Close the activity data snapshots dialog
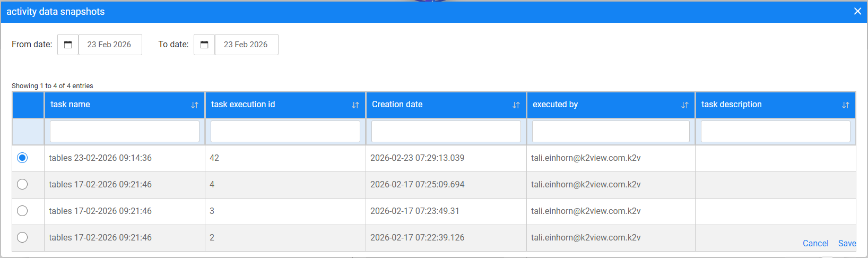 [x=857, y=11]
